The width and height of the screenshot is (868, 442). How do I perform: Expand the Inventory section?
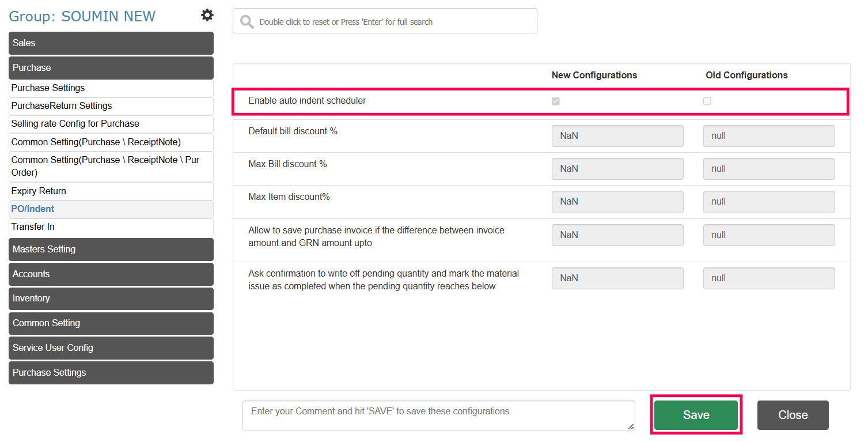tap(111, 299)
